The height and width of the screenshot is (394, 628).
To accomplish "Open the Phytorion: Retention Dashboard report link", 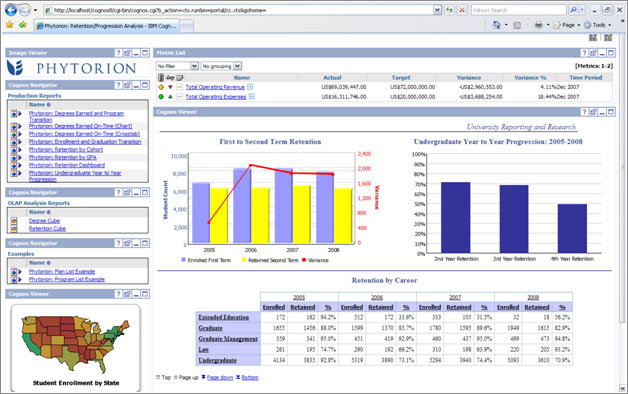I will click(67, 165).
